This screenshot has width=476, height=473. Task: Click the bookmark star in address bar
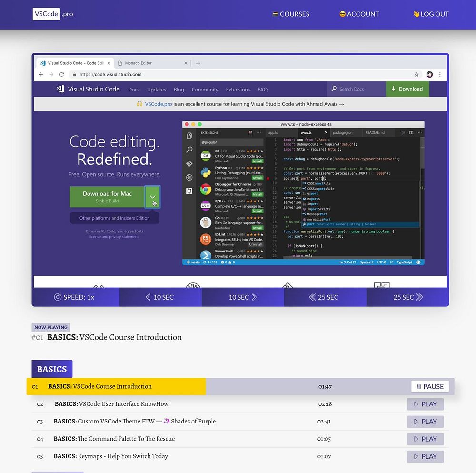point(416,74)
